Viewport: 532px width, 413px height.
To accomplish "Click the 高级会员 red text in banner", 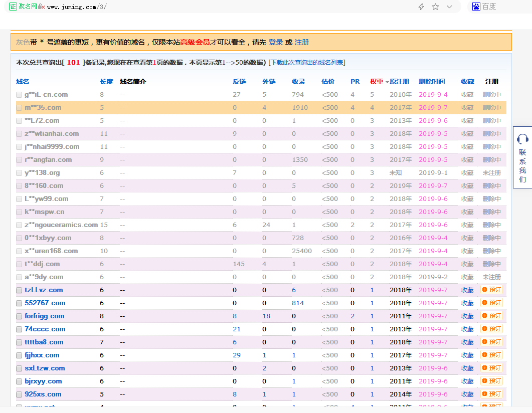I will [x=195, y=42].
